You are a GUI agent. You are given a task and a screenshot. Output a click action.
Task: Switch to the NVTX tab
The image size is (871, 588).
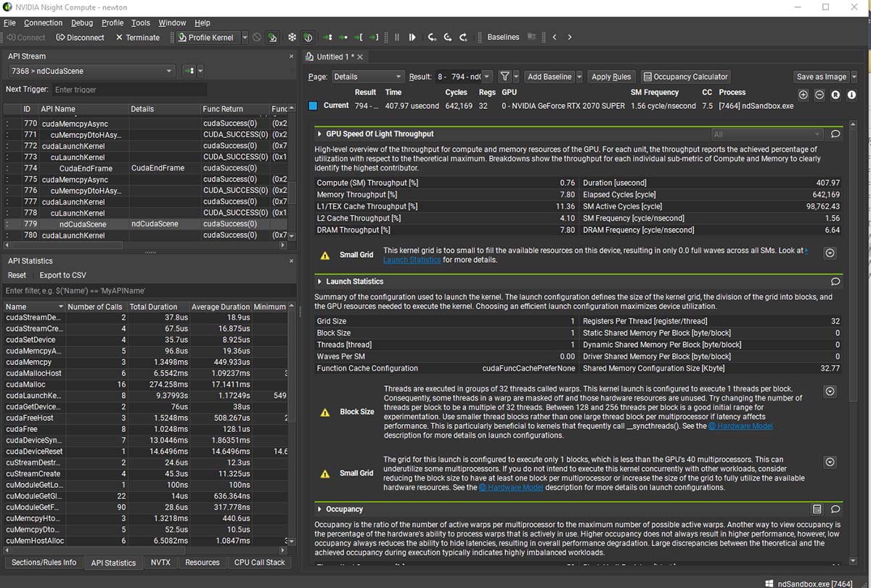[160, 562]
